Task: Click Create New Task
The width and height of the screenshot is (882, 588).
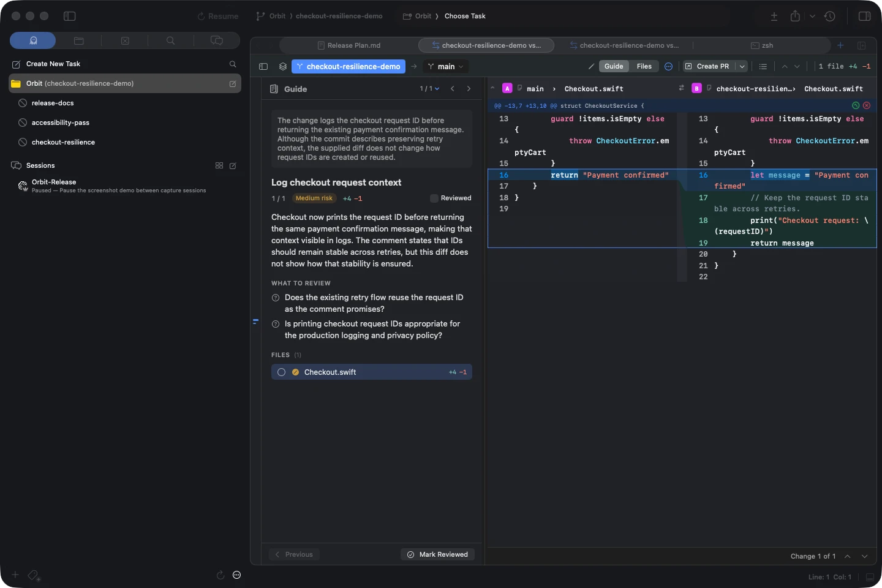Action: (x=53, y=64)
